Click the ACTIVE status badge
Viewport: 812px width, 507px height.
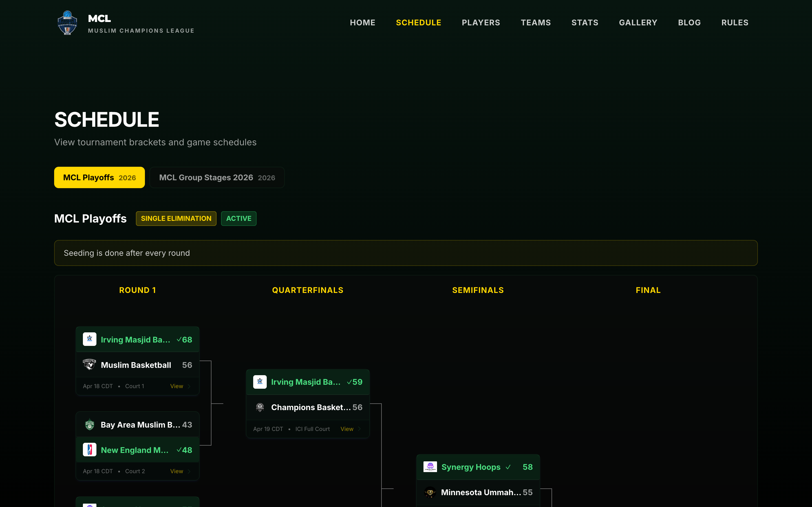click(x=239, y=218)
